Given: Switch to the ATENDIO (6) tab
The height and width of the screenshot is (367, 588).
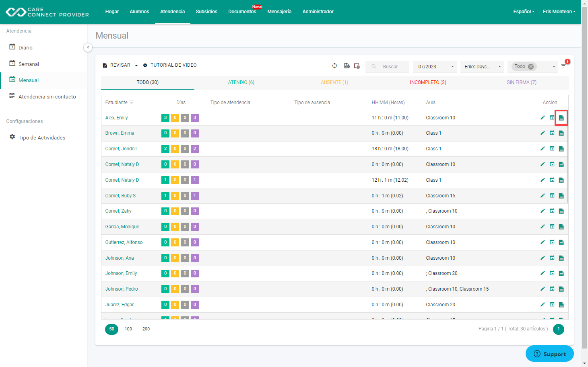Looking at the screenshot, I should tap(241, 82).
